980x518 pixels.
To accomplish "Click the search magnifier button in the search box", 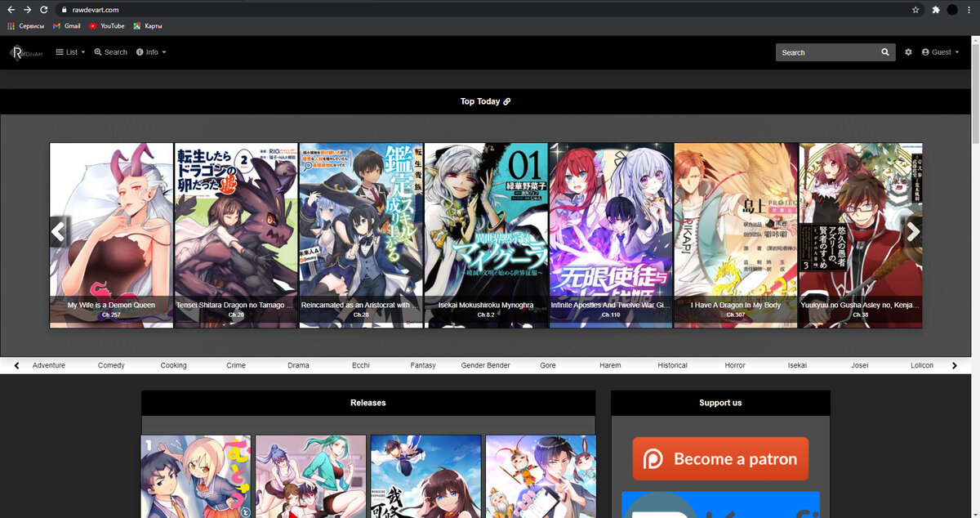I will coord(885,52).
